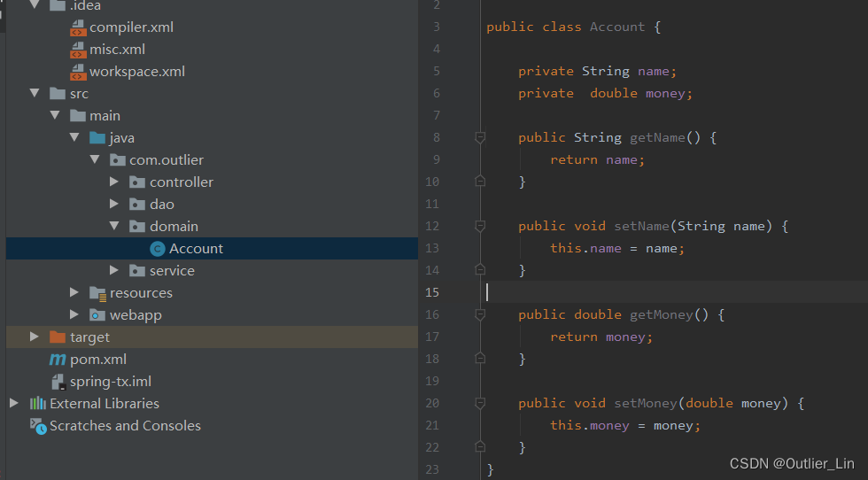Viewport: 868px width, 480px height.
Task: Click fold end marker at line 22
Action: click(480, 446)
